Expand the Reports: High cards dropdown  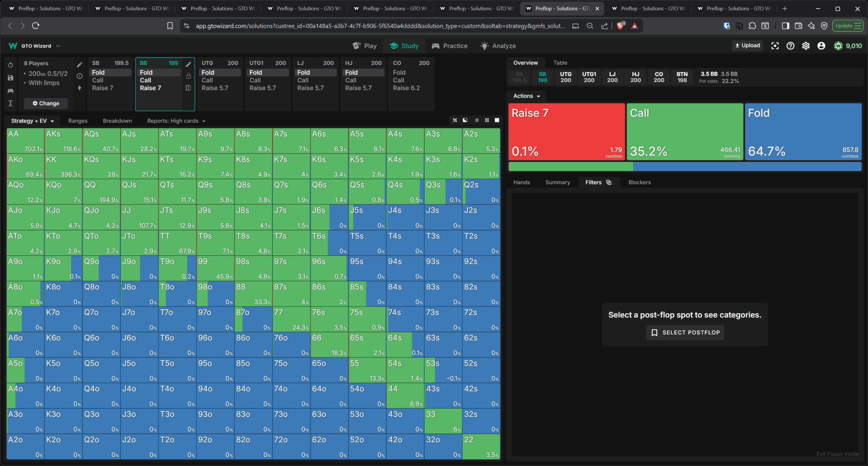coord(176,121)
